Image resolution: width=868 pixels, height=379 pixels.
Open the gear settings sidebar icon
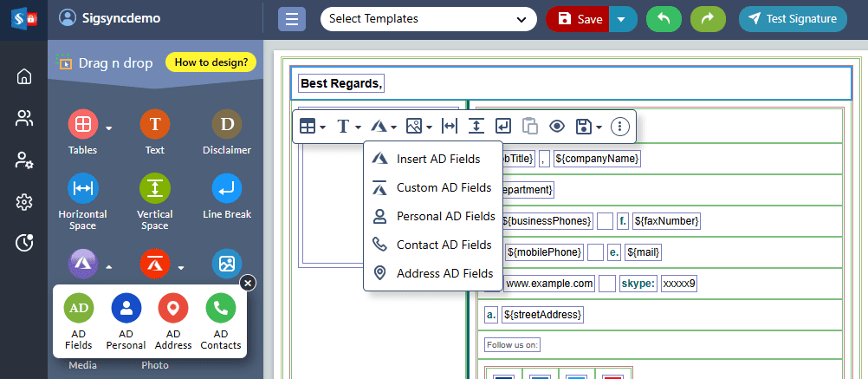click(x=23, y=202)
